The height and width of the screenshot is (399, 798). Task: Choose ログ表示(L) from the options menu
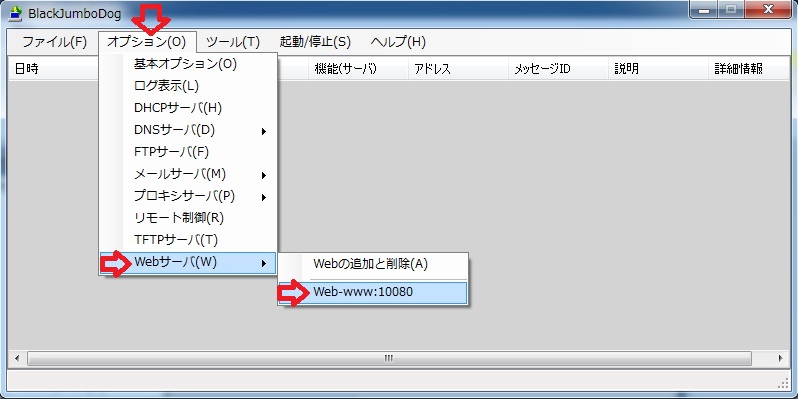(188, 86)
